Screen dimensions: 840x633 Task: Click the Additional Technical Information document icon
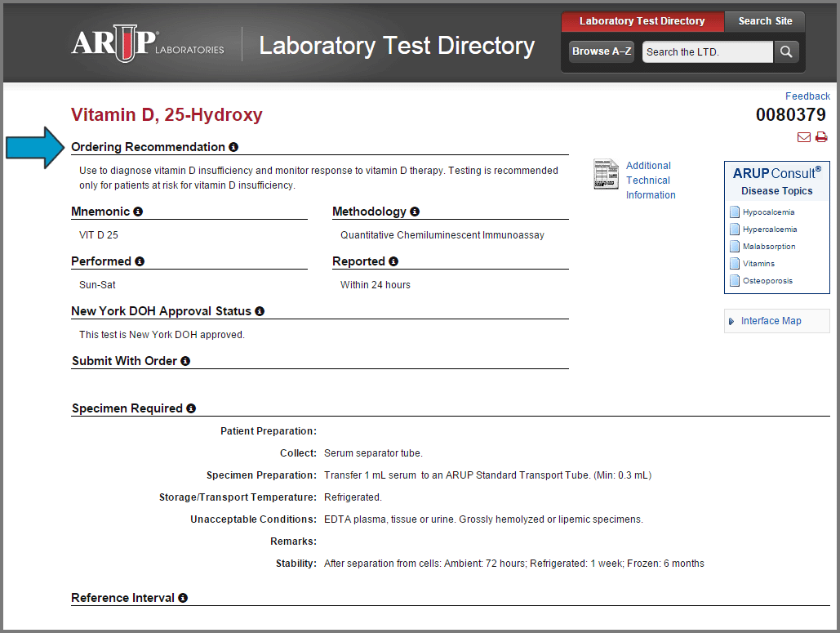tap(606, 174)
